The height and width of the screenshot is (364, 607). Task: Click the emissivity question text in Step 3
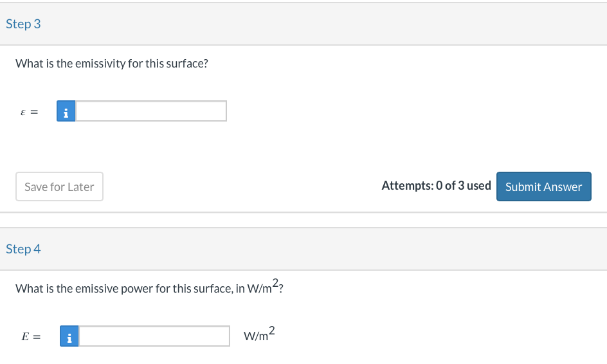click(112, 64)
